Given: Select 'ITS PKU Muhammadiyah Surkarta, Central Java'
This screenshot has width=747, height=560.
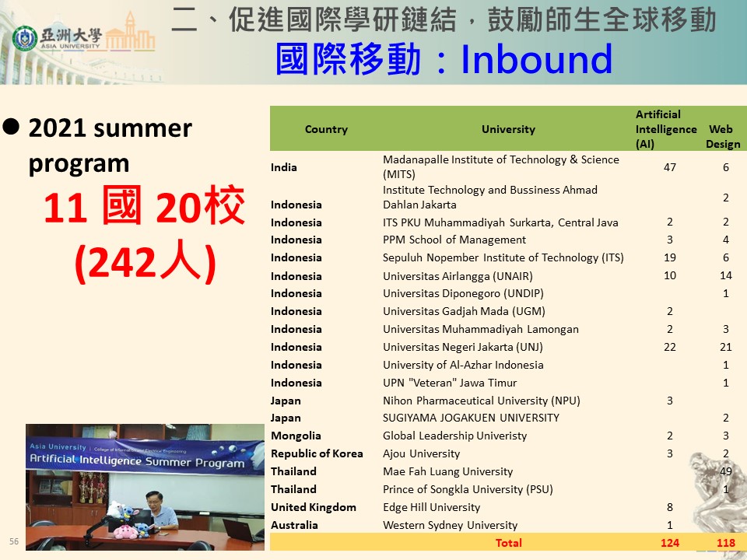Looking at the screenshot, I should click(500, 222).
